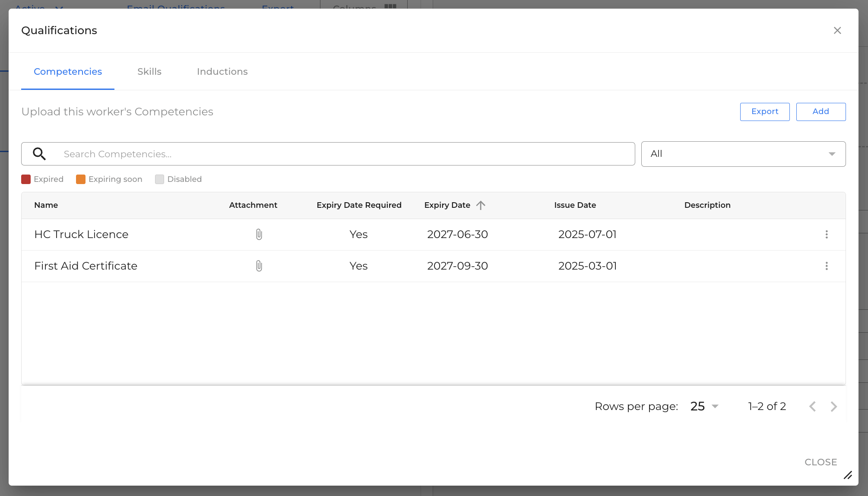The width and height of the screenshot is (868, 496).
Task: Click the Add competency button
Action: click(x=820, y=111)
